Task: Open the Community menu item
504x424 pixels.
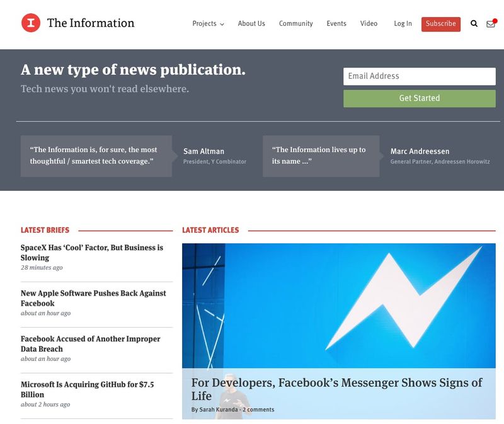Action: tap(295, 24)
